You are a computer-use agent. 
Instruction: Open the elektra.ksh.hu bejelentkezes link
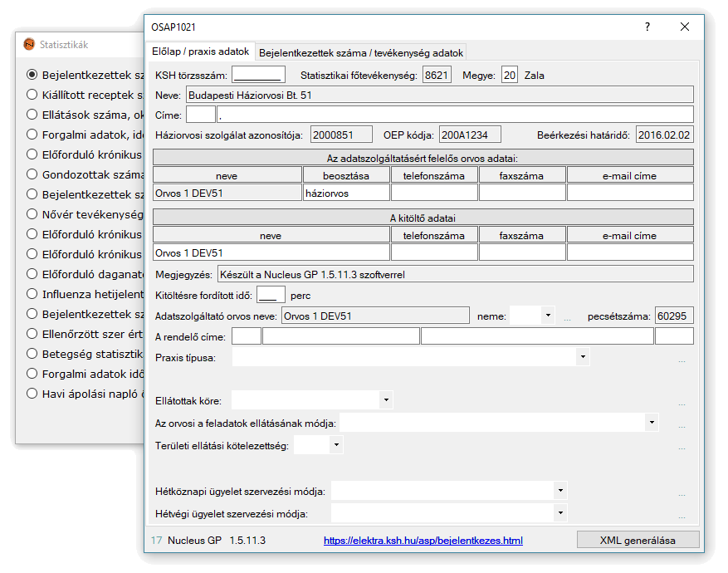pyautogui.click(x=423, y=541)
